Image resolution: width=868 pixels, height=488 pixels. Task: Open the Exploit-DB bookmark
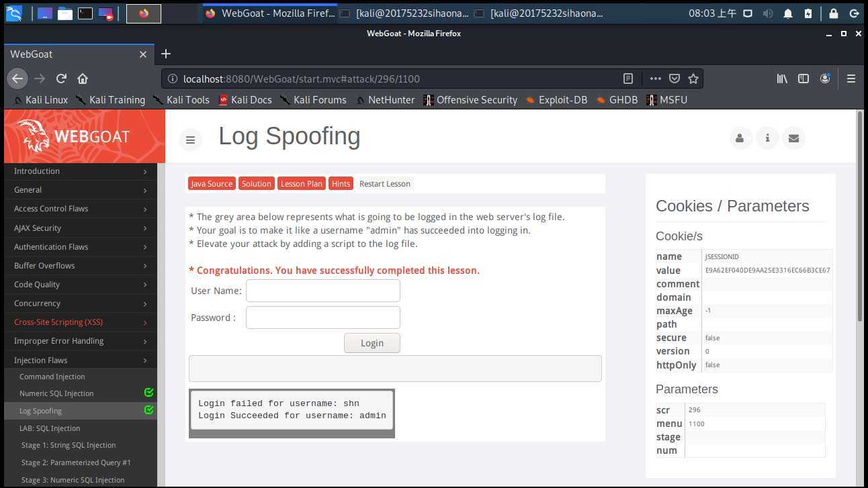pos(556,100)
